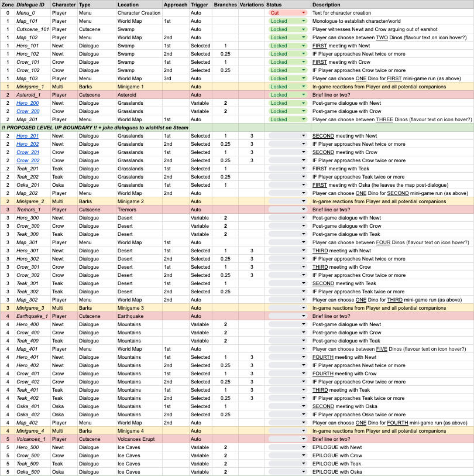Open the Locked status dropdown in Asteroid_1 row
The image size is (474, 476).
(303, 95)
